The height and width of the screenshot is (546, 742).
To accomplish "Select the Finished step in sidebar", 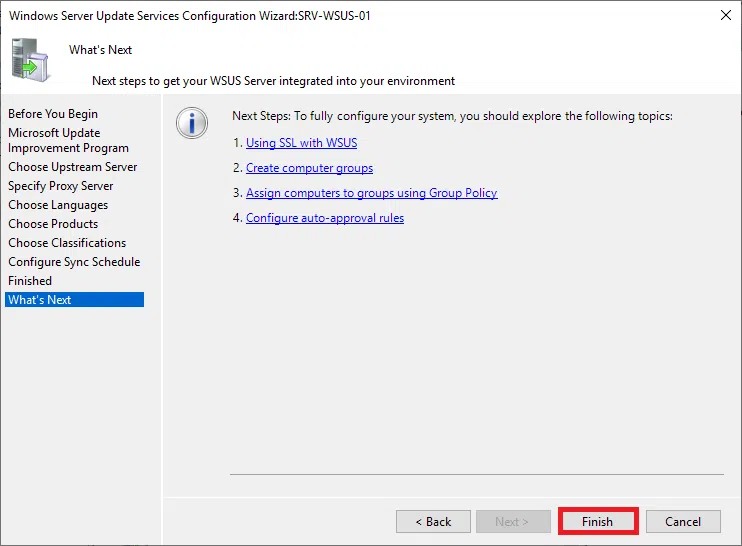I will click(30, 281).
